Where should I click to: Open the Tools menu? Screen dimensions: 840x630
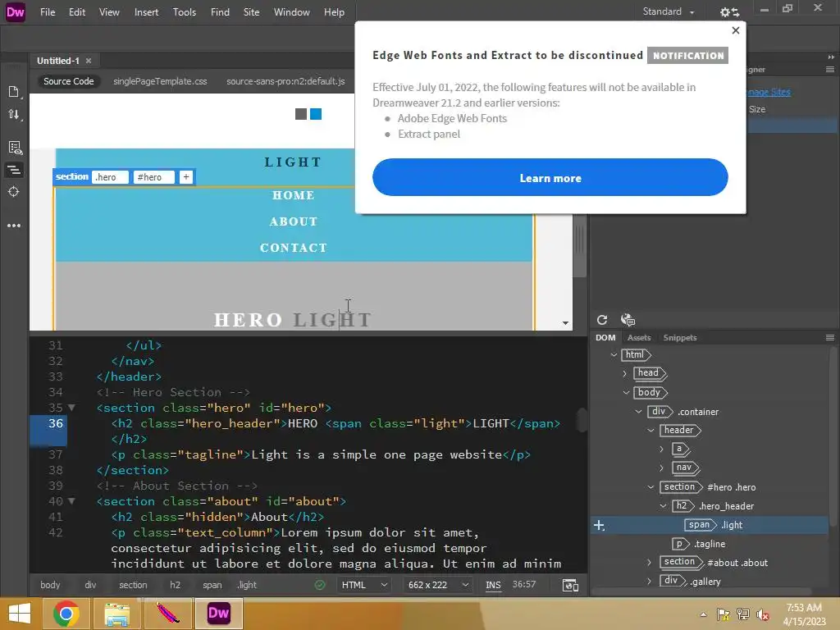coord(185,11)
